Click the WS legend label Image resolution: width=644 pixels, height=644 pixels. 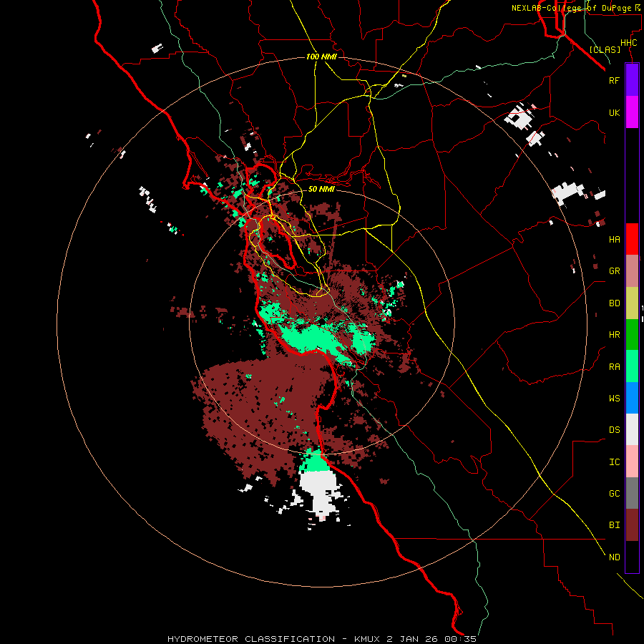point(614,398)
